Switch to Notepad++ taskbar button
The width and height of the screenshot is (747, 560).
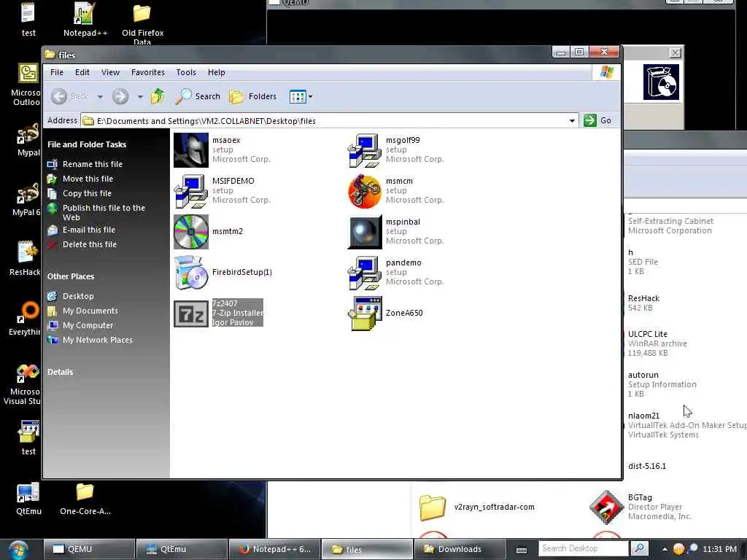274,549
